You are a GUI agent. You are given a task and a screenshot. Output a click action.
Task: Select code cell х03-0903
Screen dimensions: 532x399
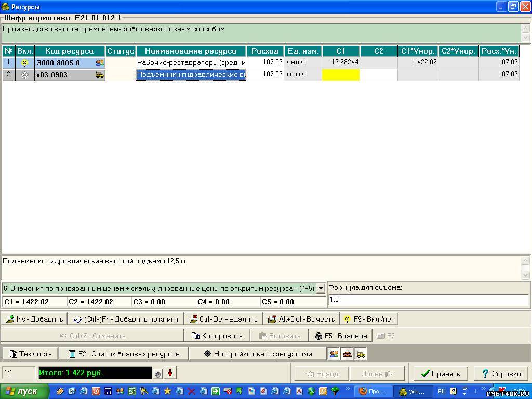point(70,75)
